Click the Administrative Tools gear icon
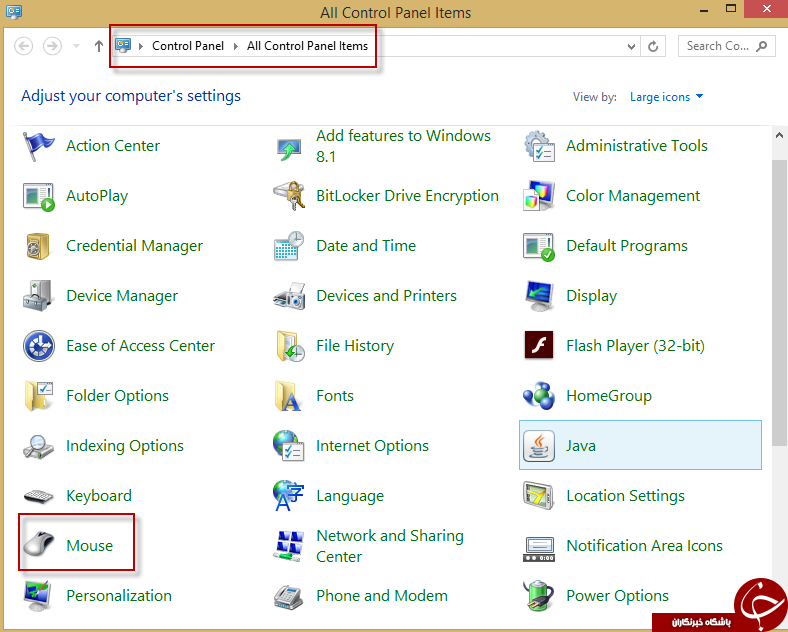The height and width of the screenshot is (632, 788). point(539,146)
